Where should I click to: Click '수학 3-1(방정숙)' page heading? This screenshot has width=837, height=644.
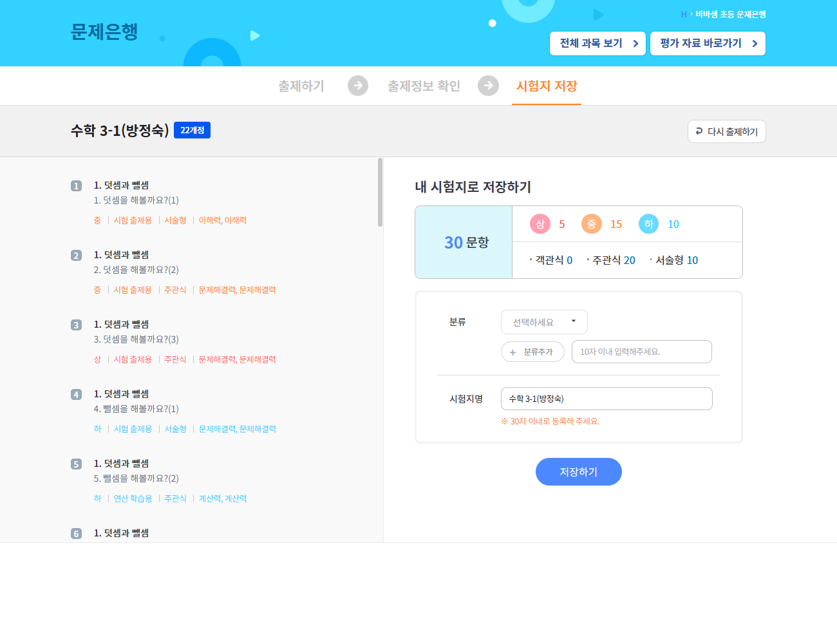point(120,131)
